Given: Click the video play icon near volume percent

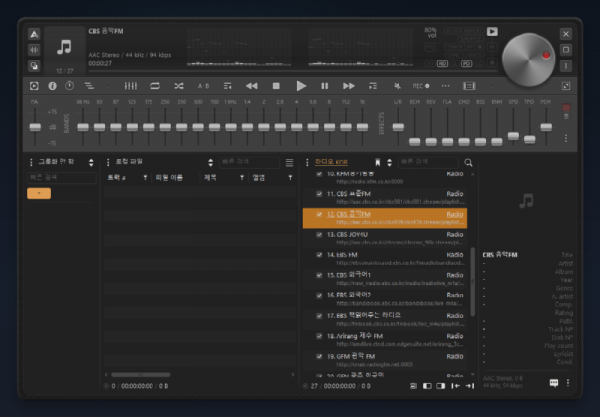Looking at the screenshot, I should 492,31.
